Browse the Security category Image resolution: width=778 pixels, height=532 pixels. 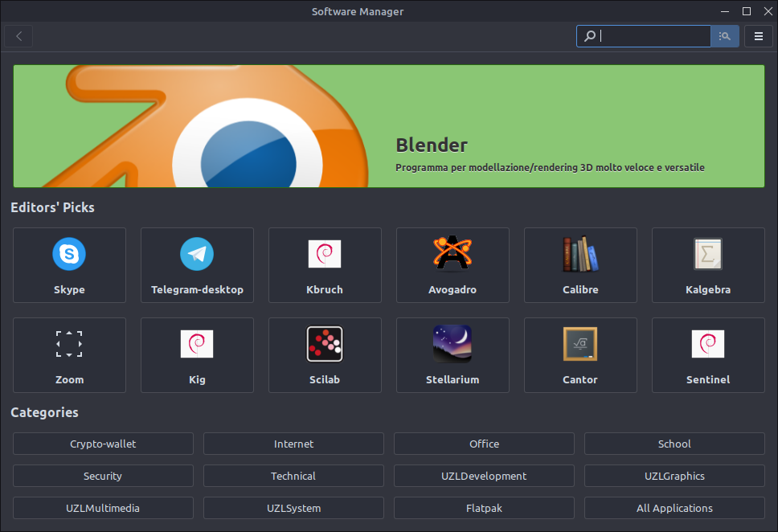pyautogui.click(x=103, y=476)
